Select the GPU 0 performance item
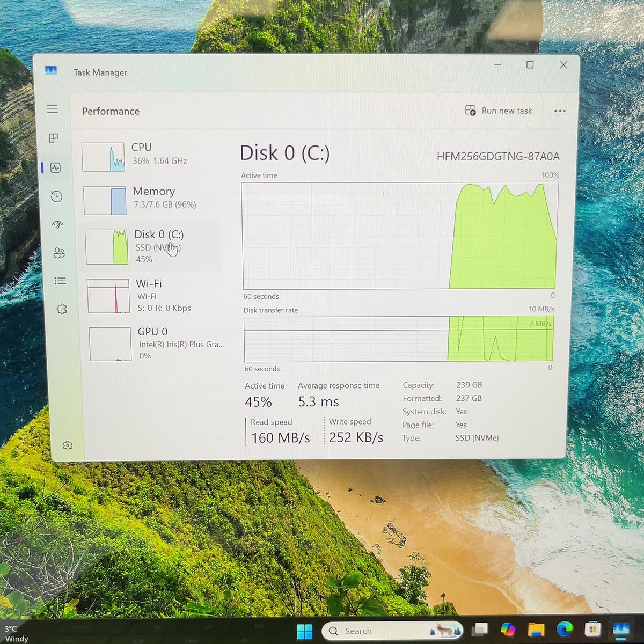644x644 pixels. coord(156,343)
